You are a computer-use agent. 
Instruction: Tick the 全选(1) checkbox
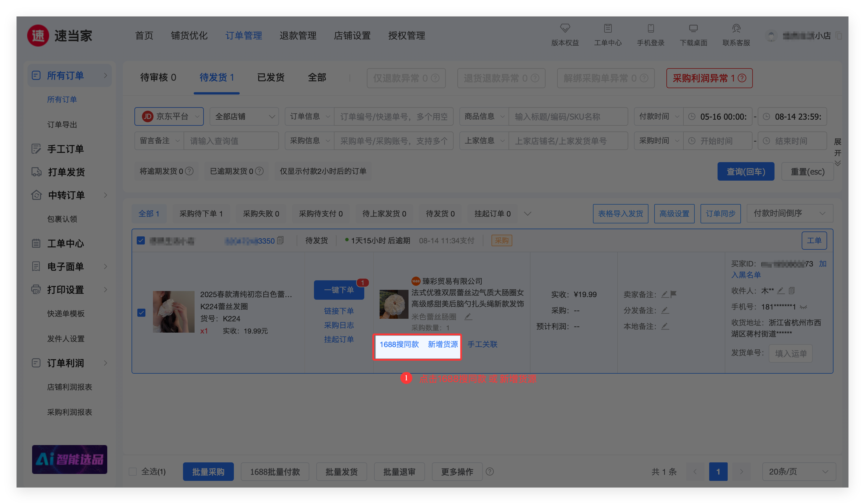(x=132, y=471)
